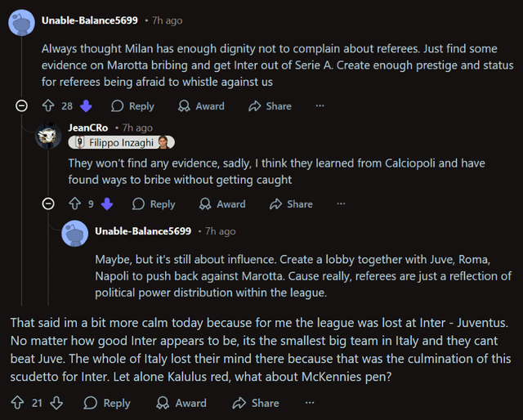Open more options on the bottom comment

click(309, 403)
